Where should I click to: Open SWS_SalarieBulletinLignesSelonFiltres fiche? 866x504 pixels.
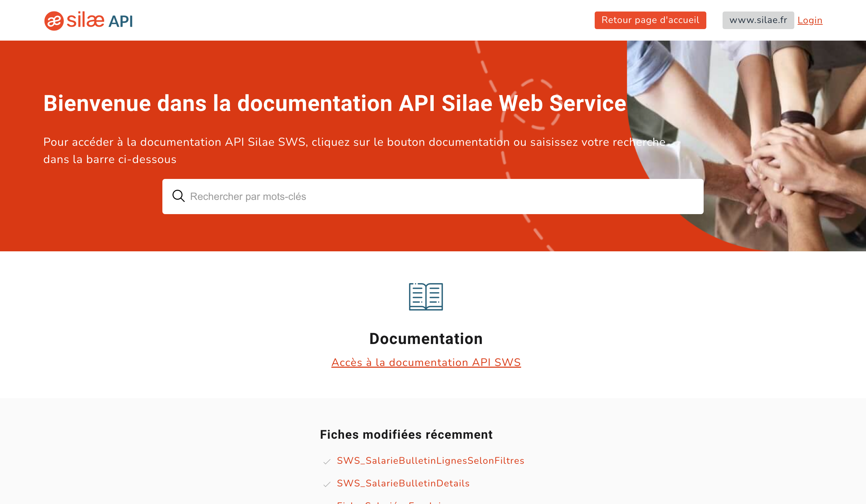tap(430, 461)
